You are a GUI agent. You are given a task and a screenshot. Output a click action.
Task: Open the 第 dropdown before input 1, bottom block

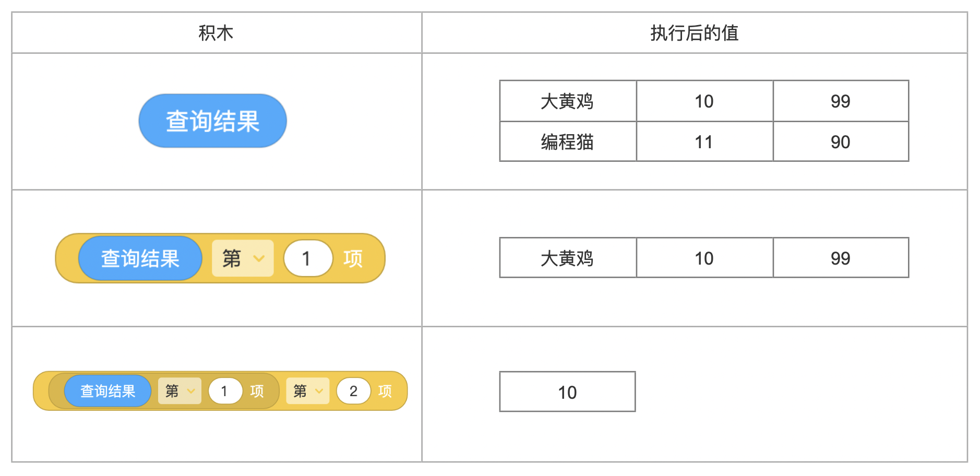click(180, 391)
